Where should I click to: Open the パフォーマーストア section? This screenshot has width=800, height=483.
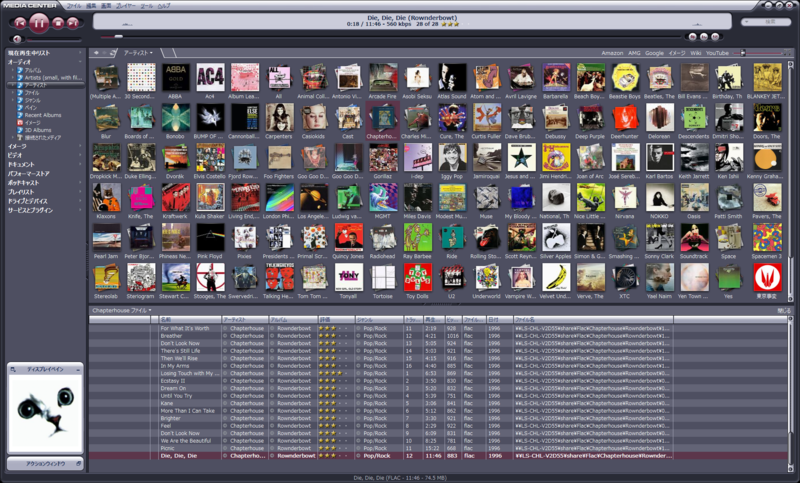(29, 173)
